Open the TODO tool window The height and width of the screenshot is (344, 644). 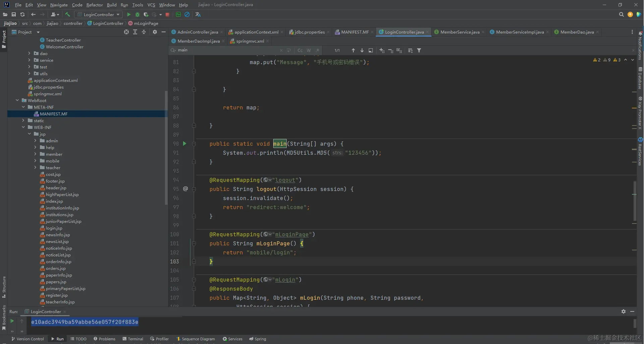tap(78, 339)
